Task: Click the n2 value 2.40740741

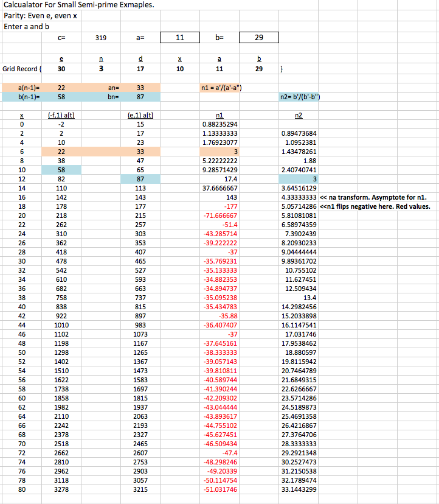Action: coord(299,170)
